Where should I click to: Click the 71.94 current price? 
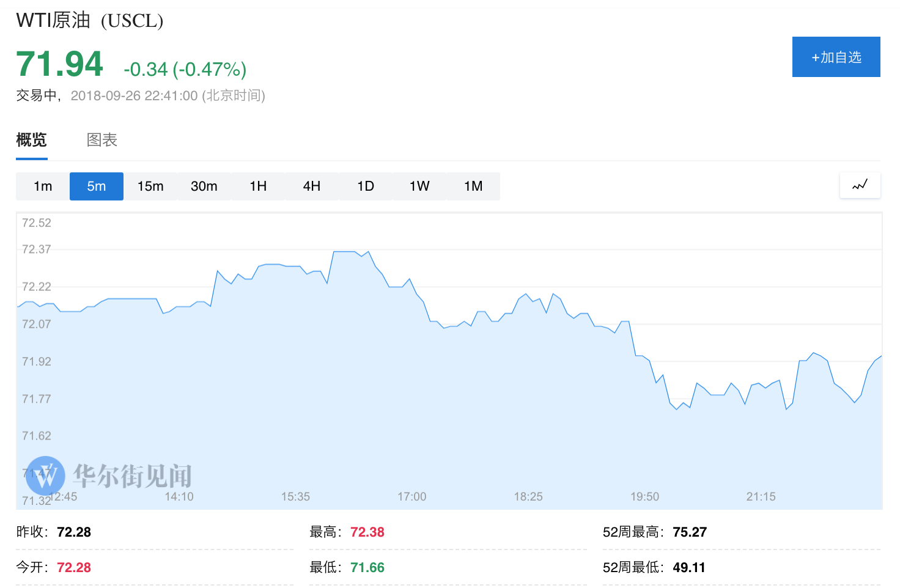coord(60,64)
